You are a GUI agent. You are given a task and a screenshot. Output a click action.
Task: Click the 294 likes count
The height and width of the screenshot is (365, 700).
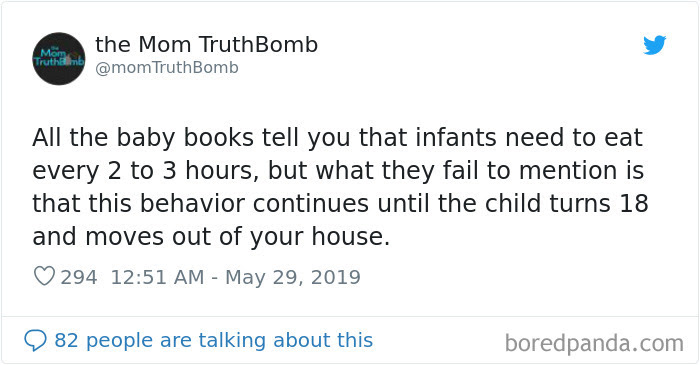click(x=79, y=278)
